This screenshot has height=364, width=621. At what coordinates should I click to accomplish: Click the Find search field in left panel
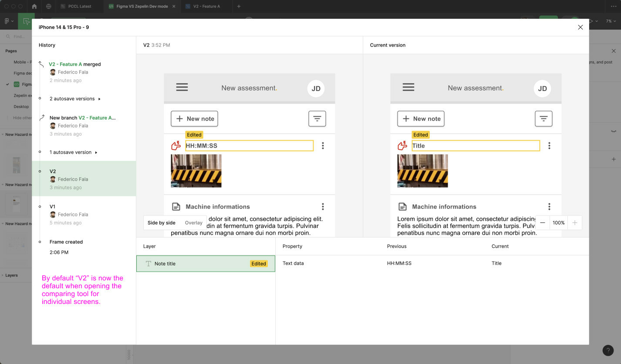[x=19, y=37]
